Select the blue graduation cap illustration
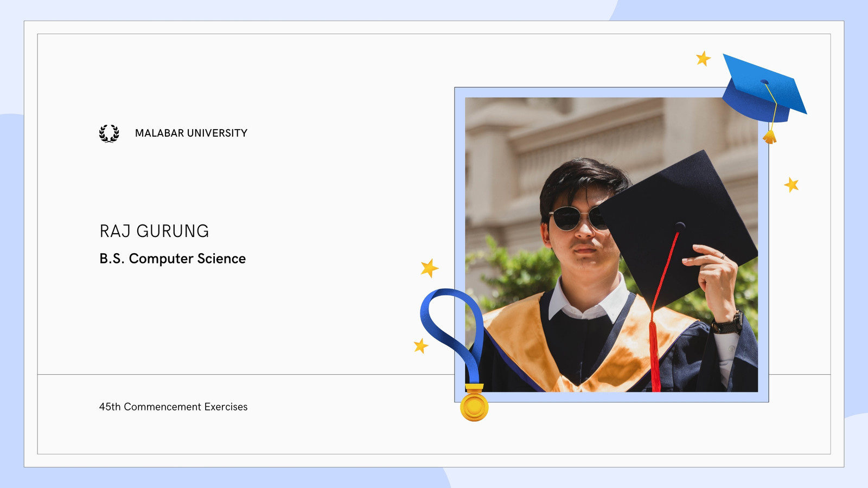 point(764,98)
